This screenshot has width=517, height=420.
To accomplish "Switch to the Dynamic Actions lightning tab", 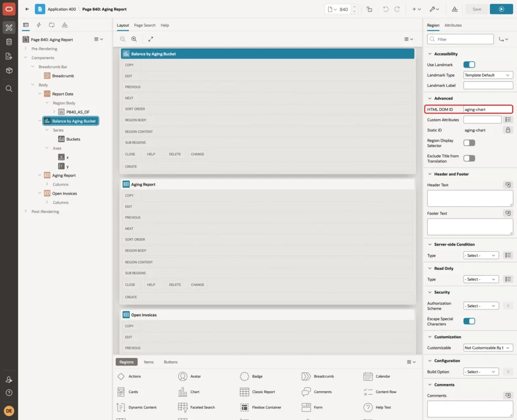I will 38,25.
